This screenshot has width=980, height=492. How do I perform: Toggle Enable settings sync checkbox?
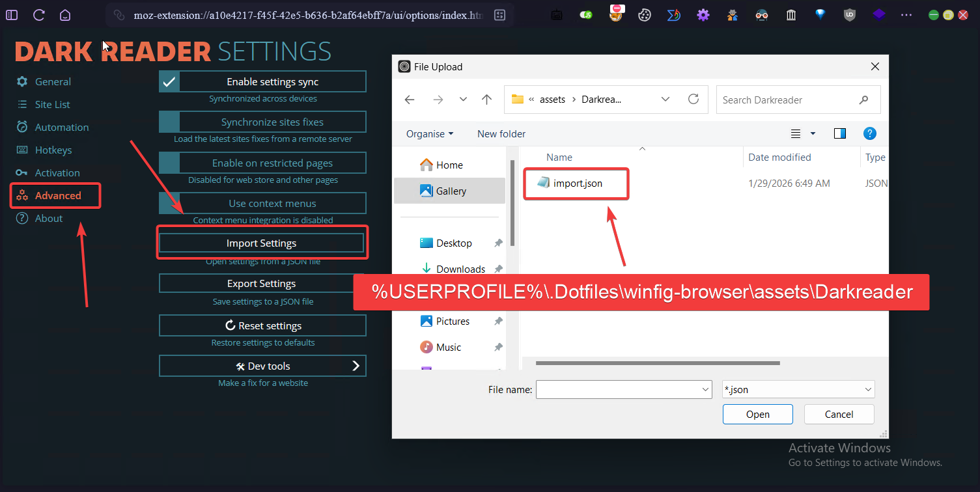(x=169, y=82)
